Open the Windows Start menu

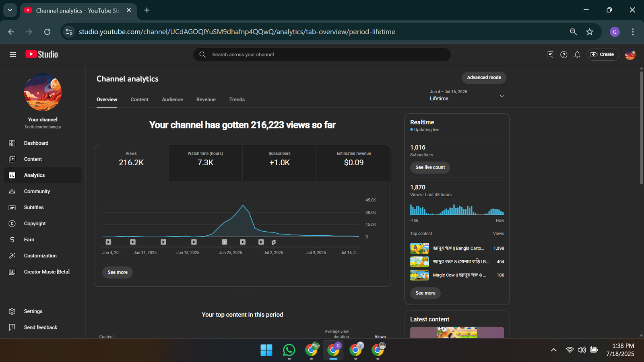(x=266, y=350)
